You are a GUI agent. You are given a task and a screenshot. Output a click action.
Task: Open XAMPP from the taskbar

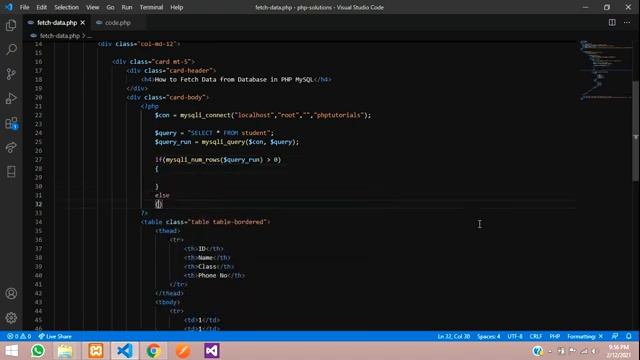click(96, 351)
